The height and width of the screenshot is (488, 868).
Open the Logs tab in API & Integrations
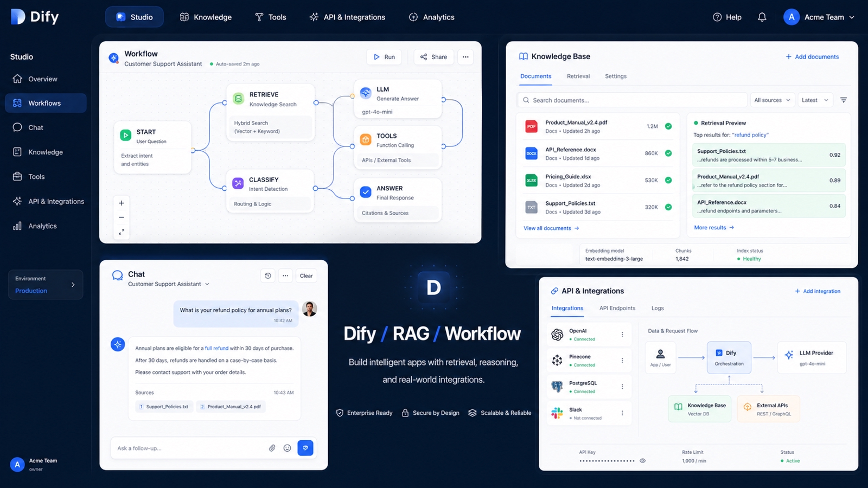657,308
